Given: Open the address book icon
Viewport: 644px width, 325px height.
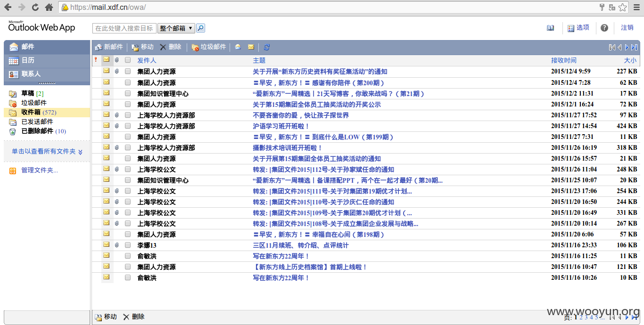Looking at the screenshot, I should [x=551, y=28].
